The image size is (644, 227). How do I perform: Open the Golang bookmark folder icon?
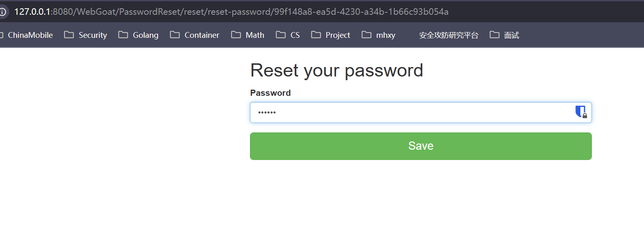(123, 35)
